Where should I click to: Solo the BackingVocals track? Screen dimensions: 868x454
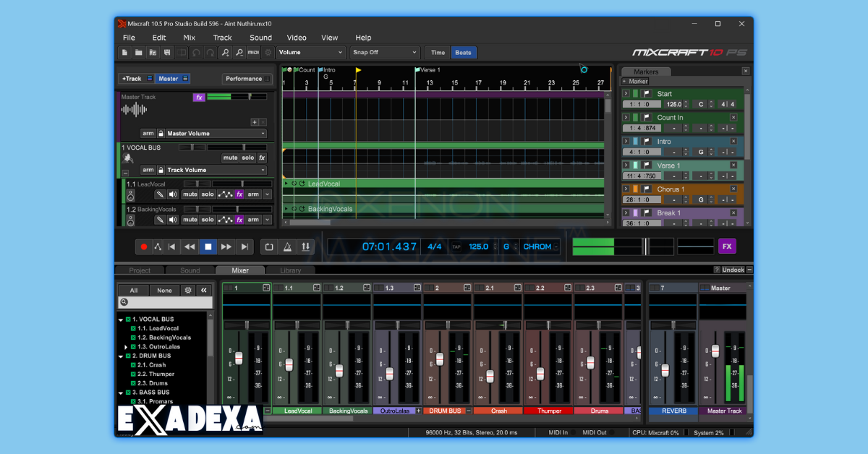pos(207,219)
